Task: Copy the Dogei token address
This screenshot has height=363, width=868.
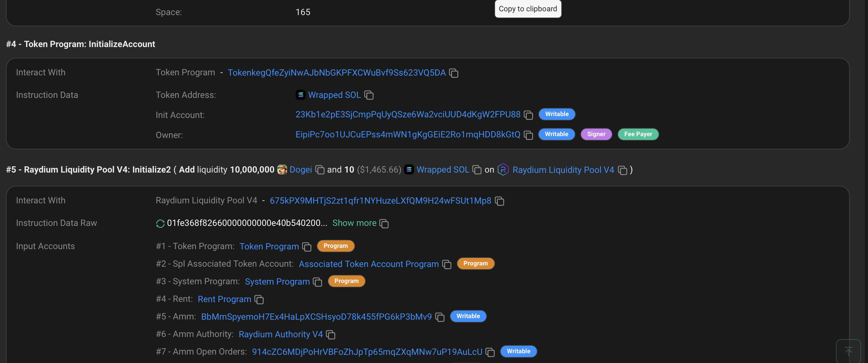Action: click(320, 170)
